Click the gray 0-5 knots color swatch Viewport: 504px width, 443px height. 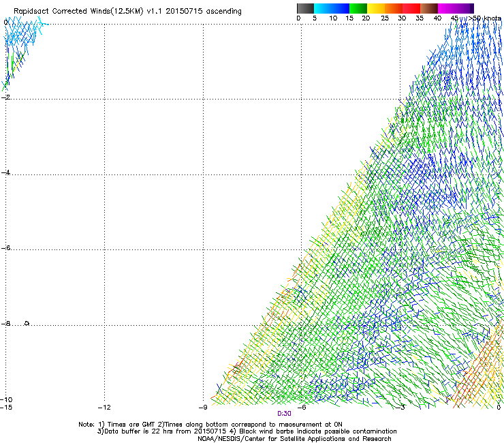click(305, 8)
